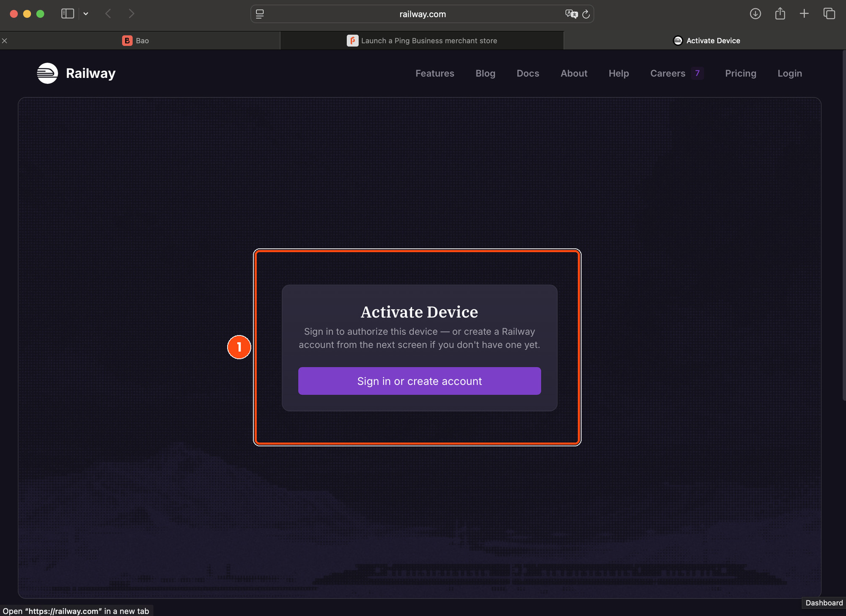Click the railway.com address field

(422, 14)
